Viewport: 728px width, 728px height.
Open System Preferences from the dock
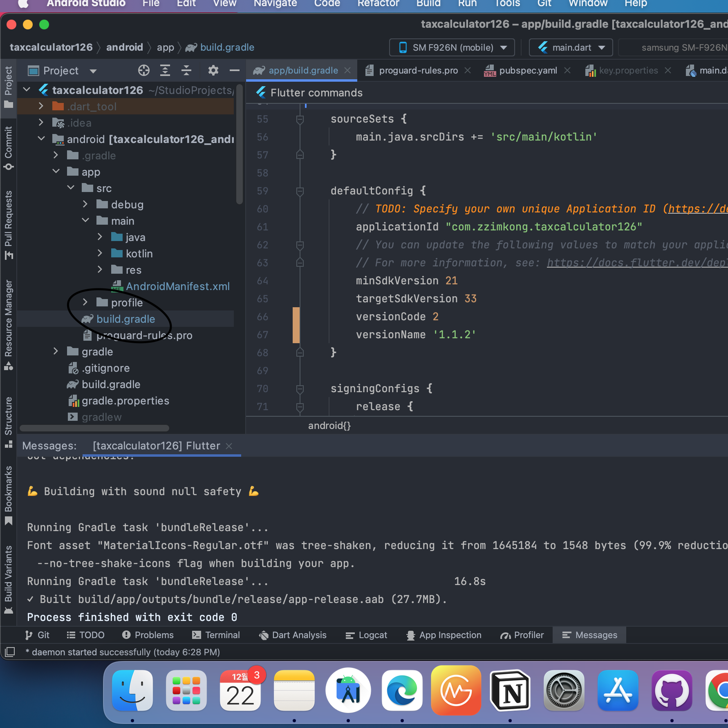(x=564, y=691)
